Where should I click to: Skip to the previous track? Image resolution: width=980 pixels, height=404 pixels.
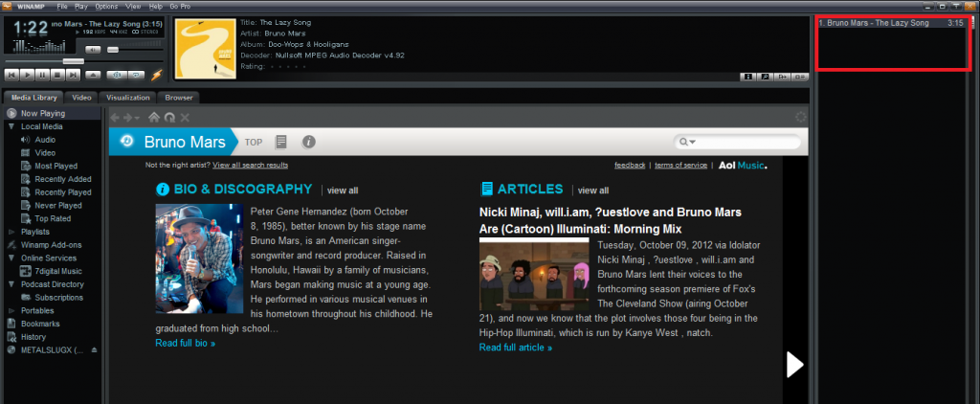click(11, 75)
